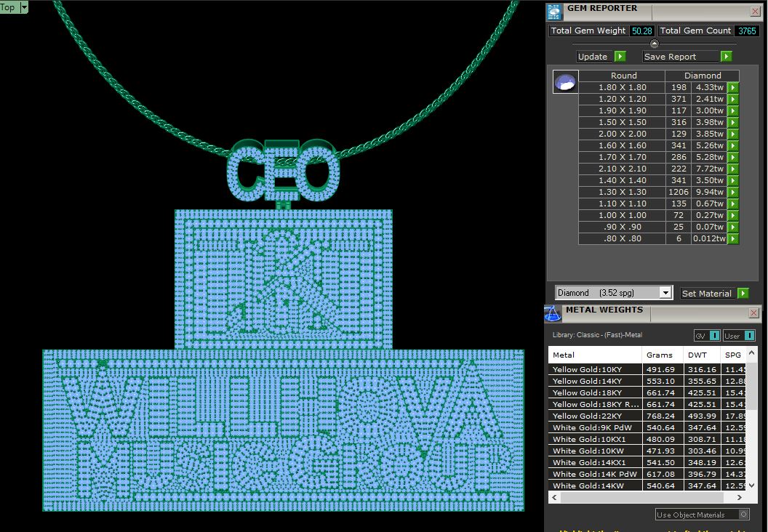Screen dimensions: 768x532
Task: Click the Total Gem Count value field
Action: tap(747, 31)
